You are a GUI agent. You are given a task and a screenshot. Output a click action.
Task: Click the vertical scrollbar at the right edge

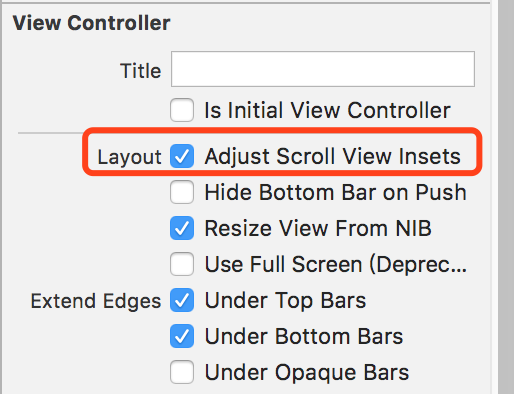pos(506,197)
